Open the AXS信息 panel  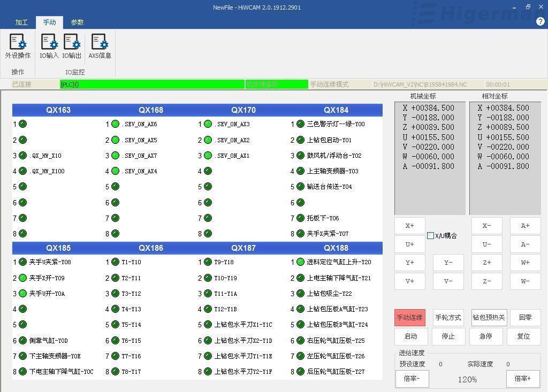click(x=100, y=46)
